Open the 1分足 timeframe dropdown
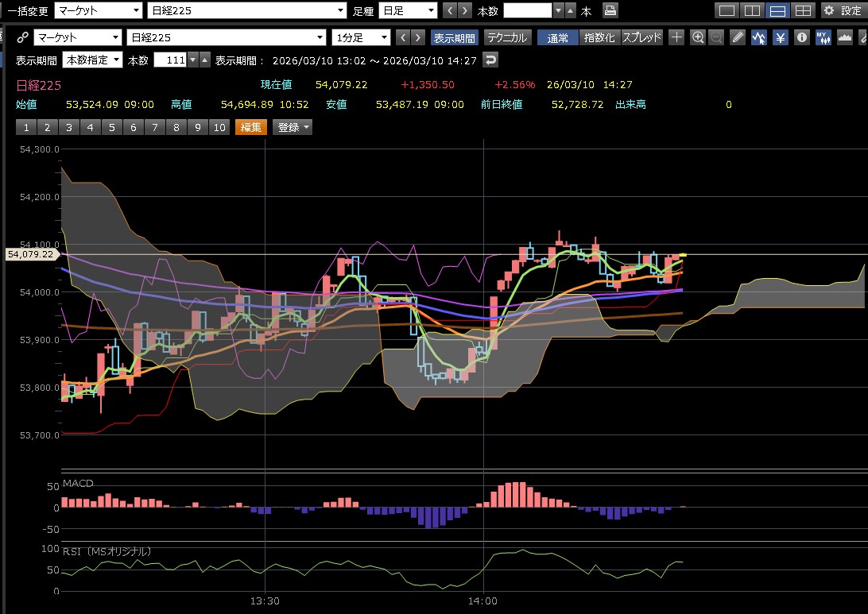 [x=362, y=37]
